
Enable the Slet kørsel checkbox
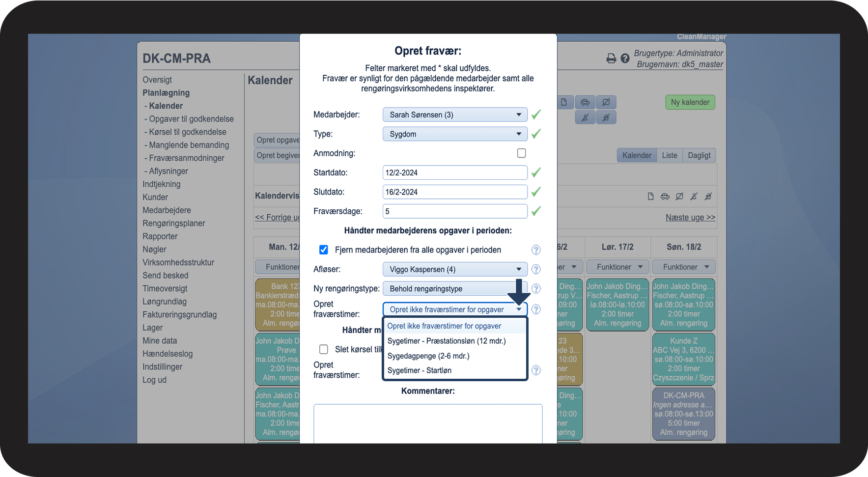pyautogui.click(x=324, y=349)
